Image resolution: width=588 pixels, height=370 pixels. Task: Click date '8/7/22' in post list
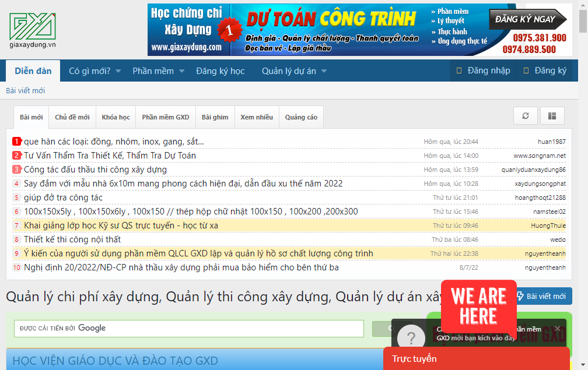469,268
